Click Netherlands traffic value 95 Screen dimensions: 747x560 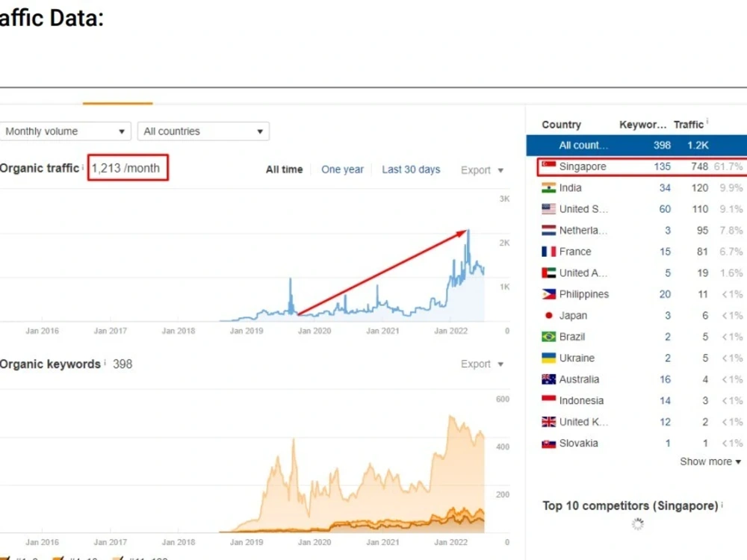click(x=702, y=230)
